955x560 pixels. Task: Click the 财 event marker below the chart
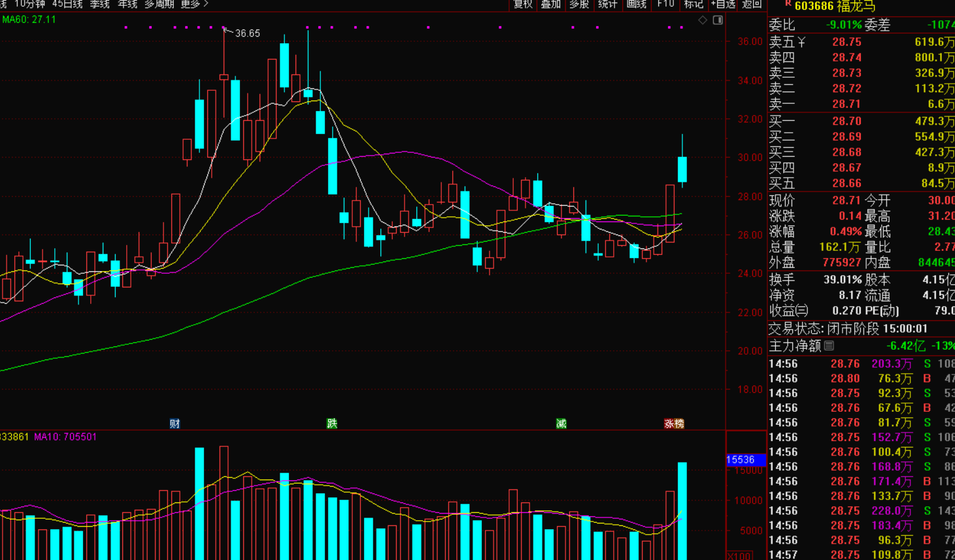(175, 423)
